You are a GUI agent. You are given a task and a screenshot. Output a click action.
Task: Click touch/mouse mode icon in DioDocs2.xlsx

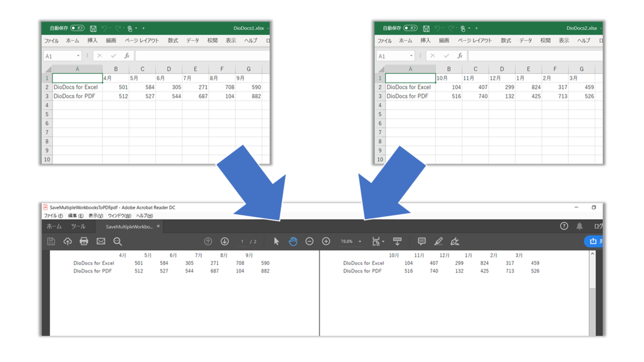(x=463, y=28)
